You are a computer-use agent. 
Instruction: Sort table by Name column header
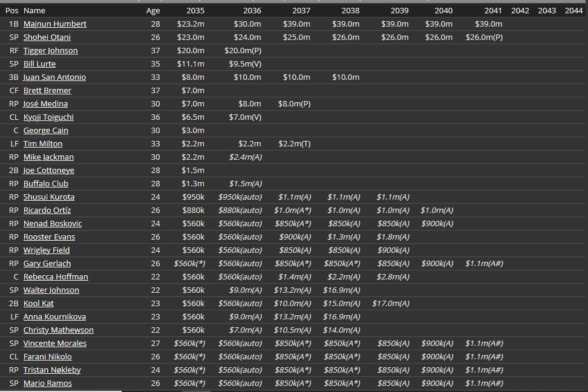coord(34,10)
